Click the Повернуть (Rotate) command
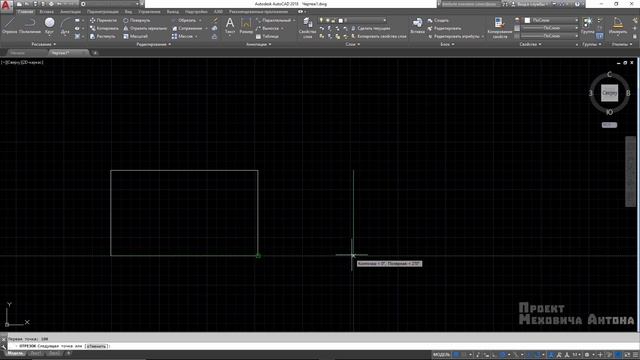This screenshot has height=360, width=640. pyautogui.click(x=137, y=20)
